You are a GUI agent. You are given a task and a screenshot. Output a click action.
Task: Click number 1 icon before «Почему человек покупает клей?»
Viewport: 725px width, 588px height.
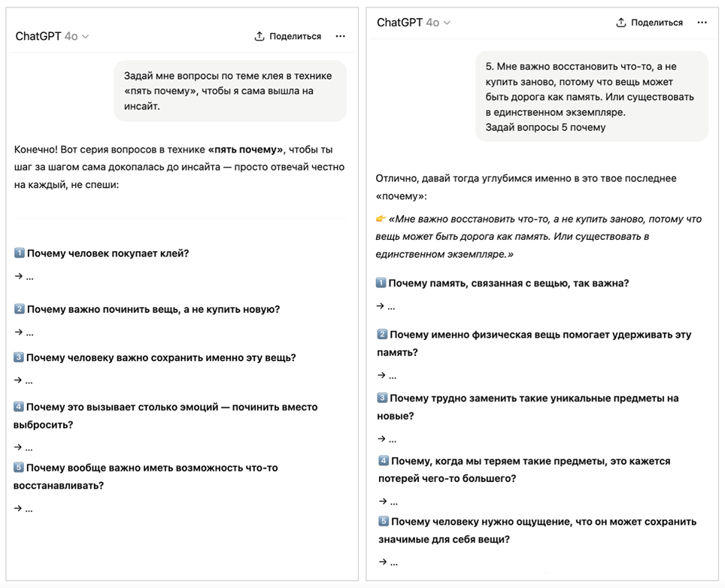click(20, 253)
